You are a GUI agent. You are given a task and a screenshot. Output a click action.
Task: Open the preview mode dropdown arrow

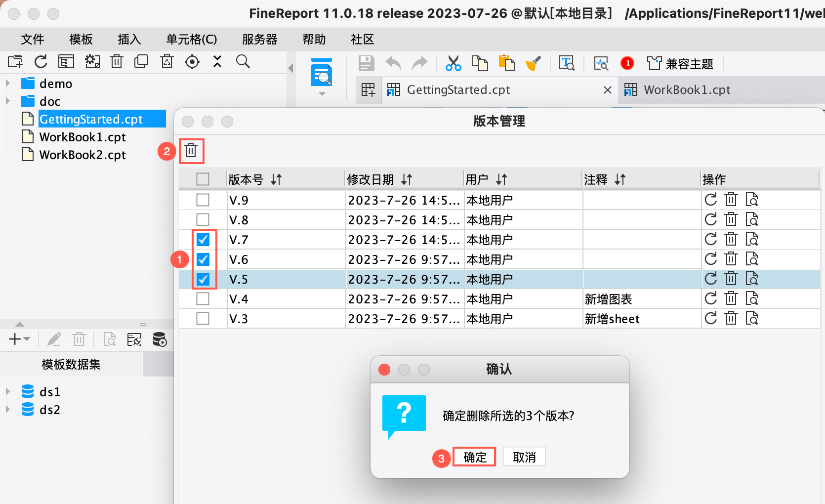click(x=322, y=93)
